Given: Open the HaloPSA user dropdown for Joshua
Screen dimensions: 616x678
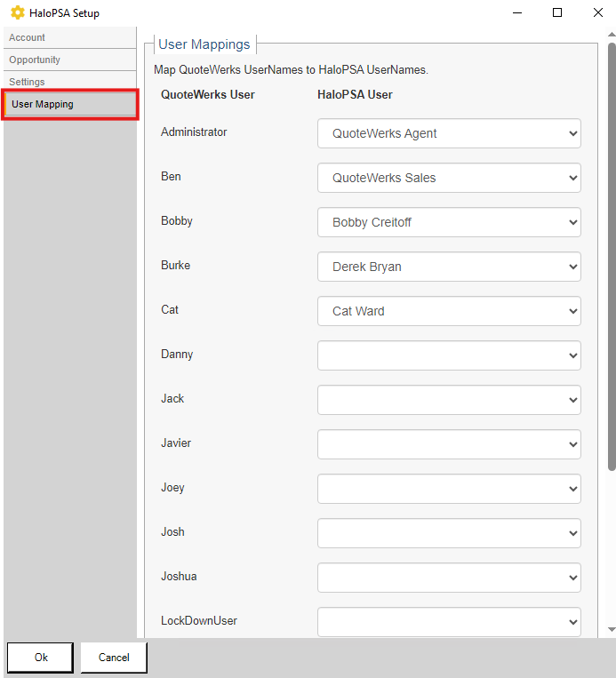Looking at the screenshot, I should pyautogui.click(x=449, y=578).
